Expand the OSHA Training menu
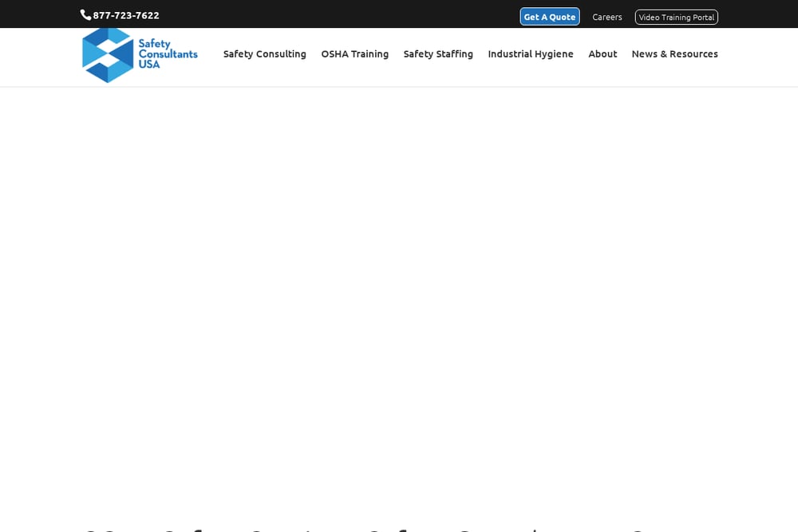 [355, 54]
